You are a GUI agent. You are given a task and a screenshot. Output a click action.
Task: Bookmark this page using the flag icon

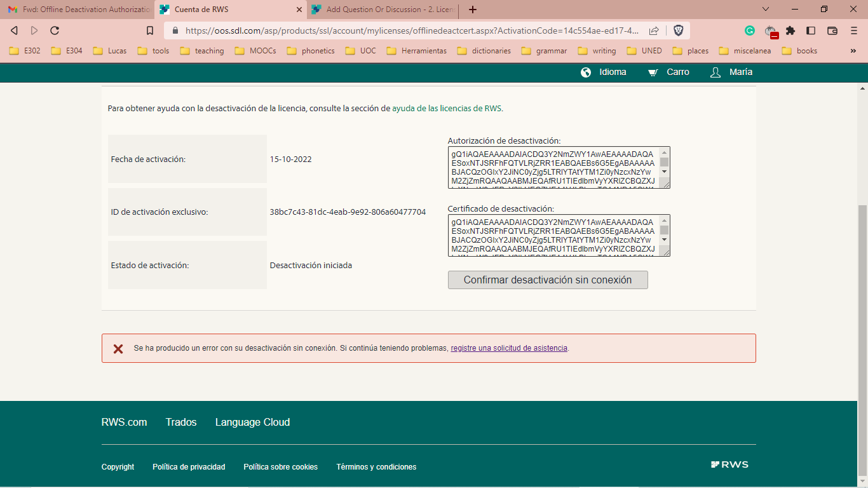pos(149,30)
